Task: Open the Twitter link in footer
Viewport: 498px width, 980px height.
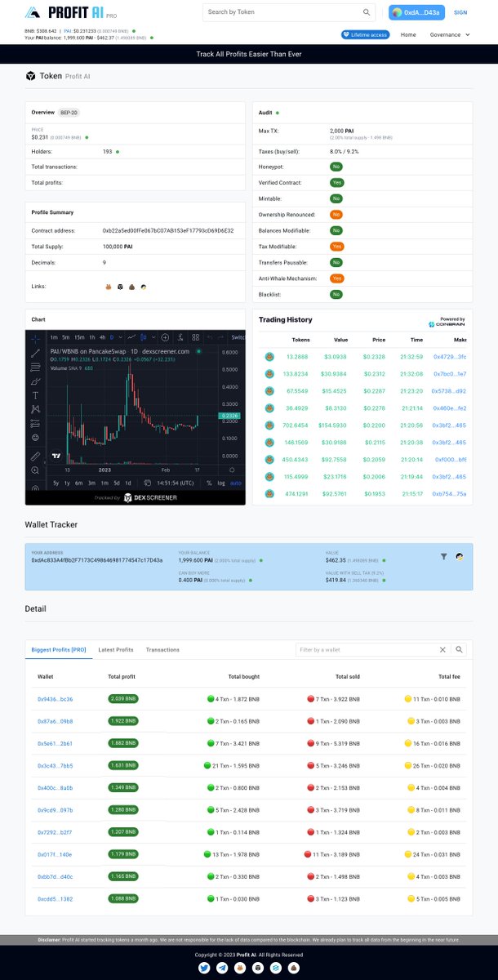Action: point(204,967)
